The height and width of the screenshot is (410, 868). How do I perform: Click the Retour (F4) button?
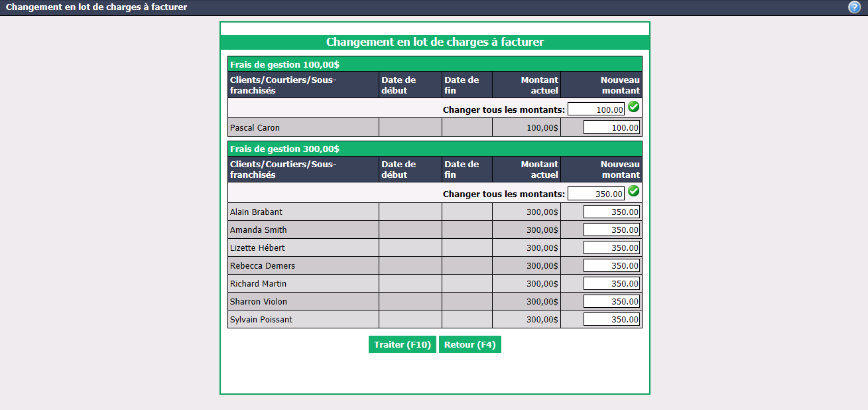pos(470,344)
